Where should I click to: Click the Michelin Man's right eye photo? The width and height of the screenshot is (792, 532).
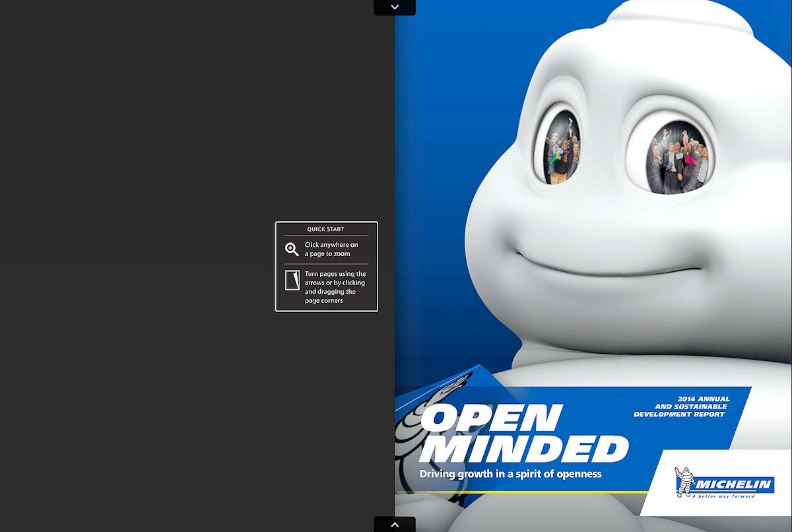click(676, 158)
